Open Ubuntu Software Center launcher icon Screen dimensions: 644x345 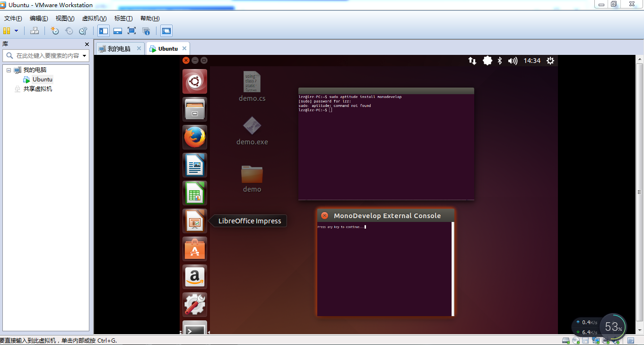195,249
